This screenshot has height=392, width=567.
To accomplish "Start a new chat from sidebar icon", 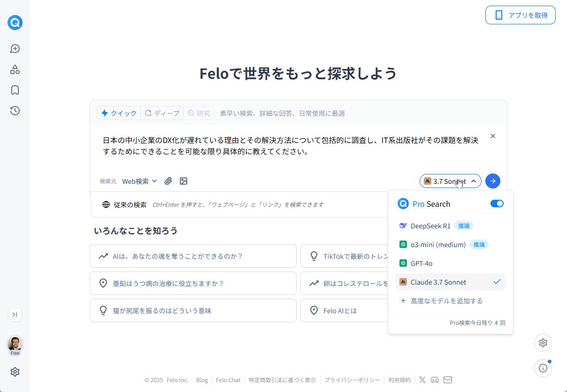I will 15,49.
